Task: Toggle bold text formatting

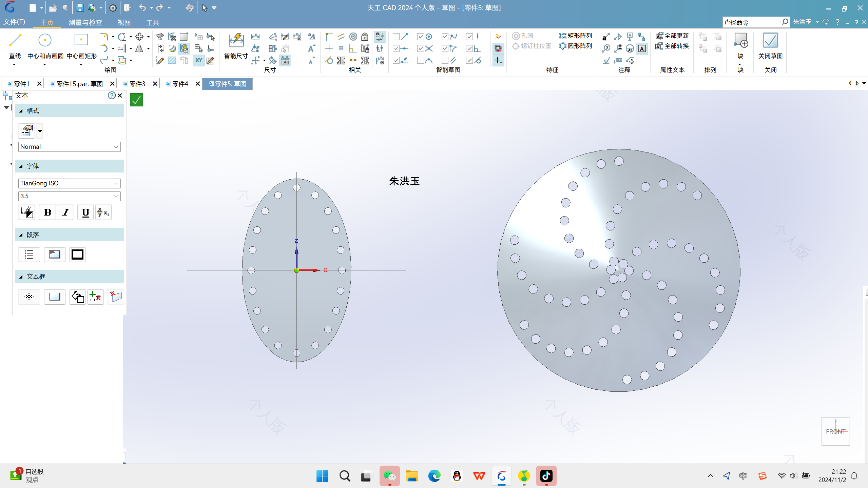Action: point(47,213)
